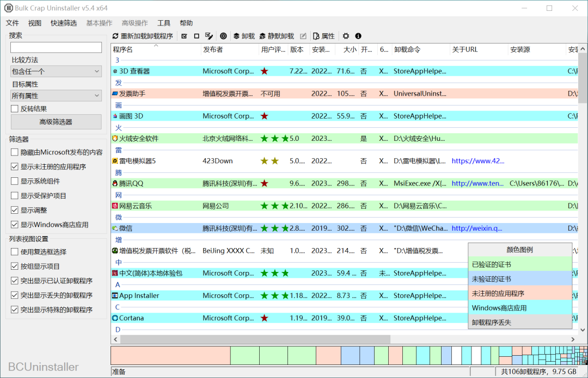The width and height of the screenshot is (588, 378).
Task: Open the 比较方法 dropdown
Action: click(x=56, y=71)
